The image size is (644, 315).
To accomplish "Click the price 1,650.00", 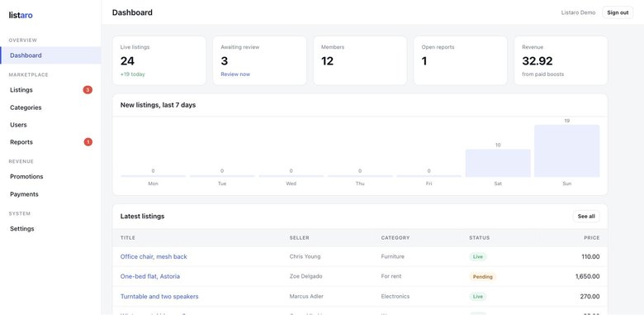I will (588, 277).
